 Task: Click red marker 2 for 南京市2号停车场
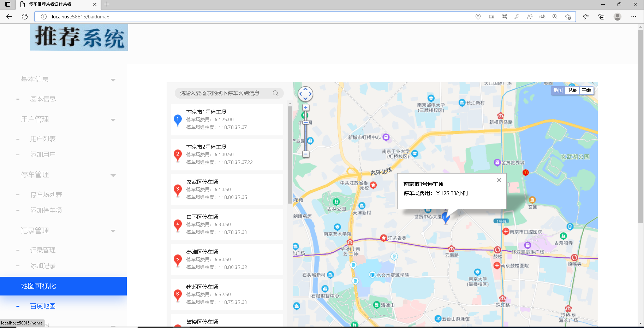click(178, 156)
